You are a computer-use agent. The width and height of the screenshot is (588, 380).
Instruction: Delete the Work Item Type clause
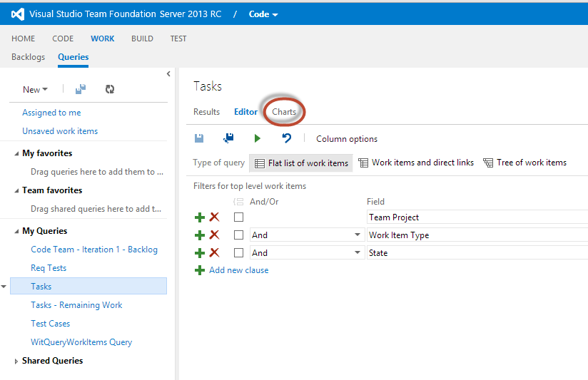[x=214, y=235]
